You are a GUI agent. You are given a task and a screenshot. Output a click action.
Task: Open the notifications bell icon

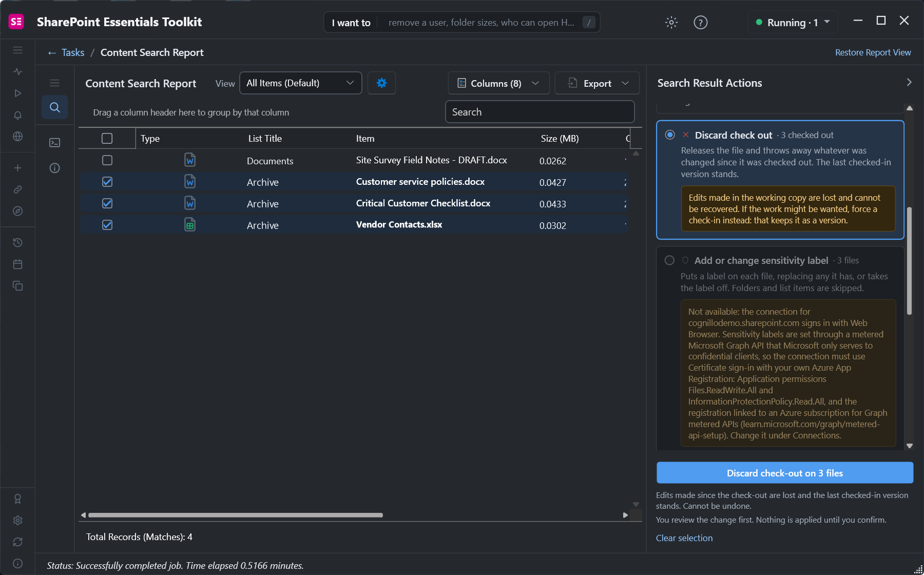coord(18,115)
